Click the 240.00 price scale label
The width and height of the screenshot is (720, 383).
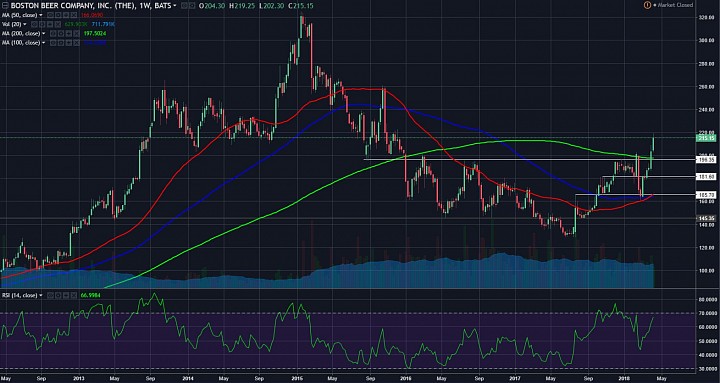705,109
